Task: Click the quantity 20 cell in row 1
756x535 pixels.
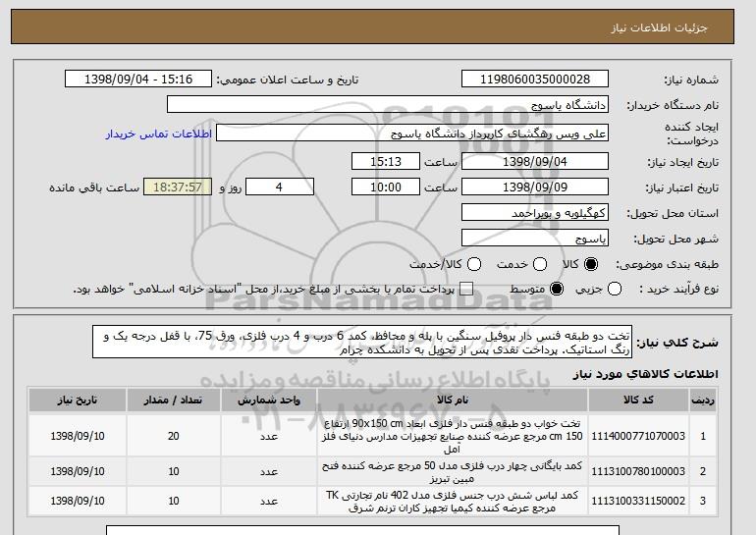Action: click(x=174, y=436)
